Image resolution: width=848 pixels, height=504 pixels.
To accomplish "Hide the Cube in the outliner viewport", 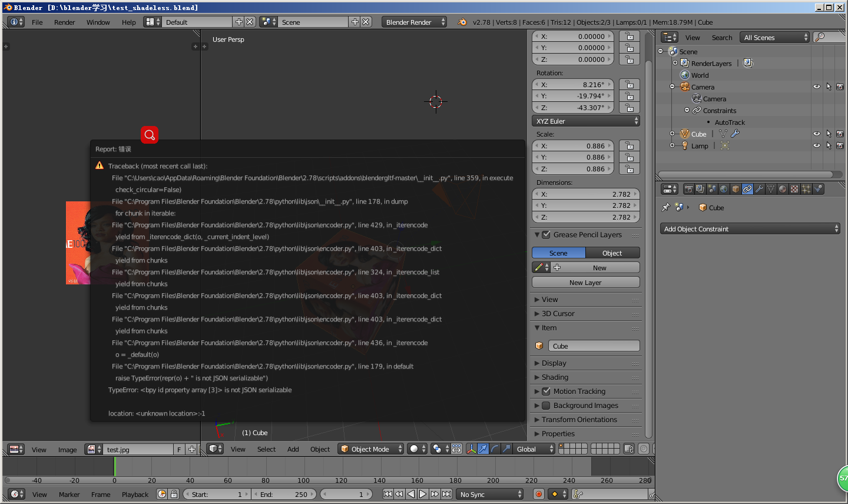I will pyautogui.click(x=817, y=134).
